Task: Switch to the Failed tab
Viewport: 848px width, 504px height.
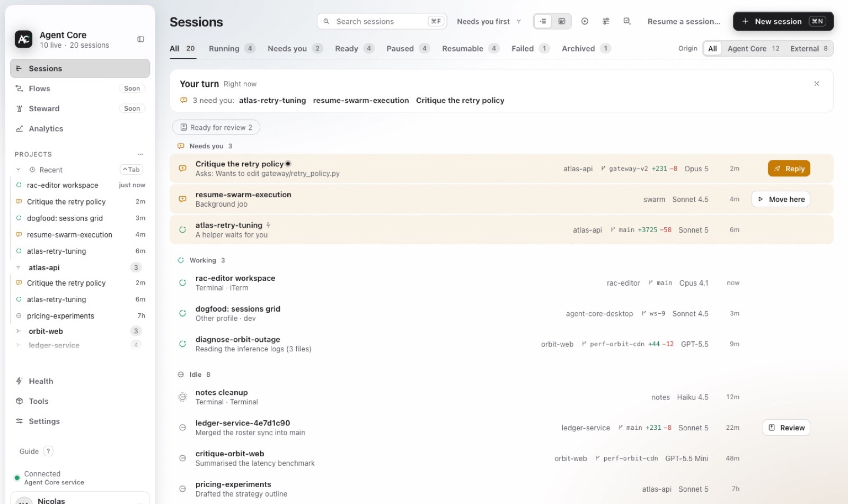Action: click(x=530, y=48)
